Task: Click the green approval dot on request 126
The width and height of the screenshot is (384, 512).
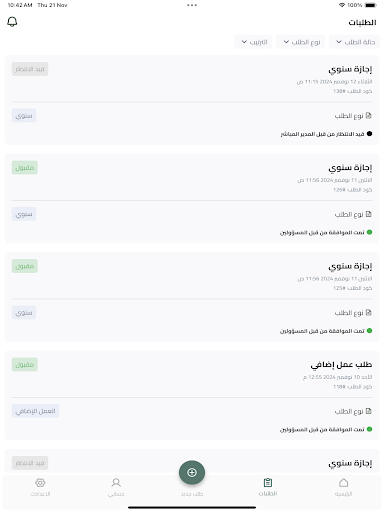Action: pos(369,232)
